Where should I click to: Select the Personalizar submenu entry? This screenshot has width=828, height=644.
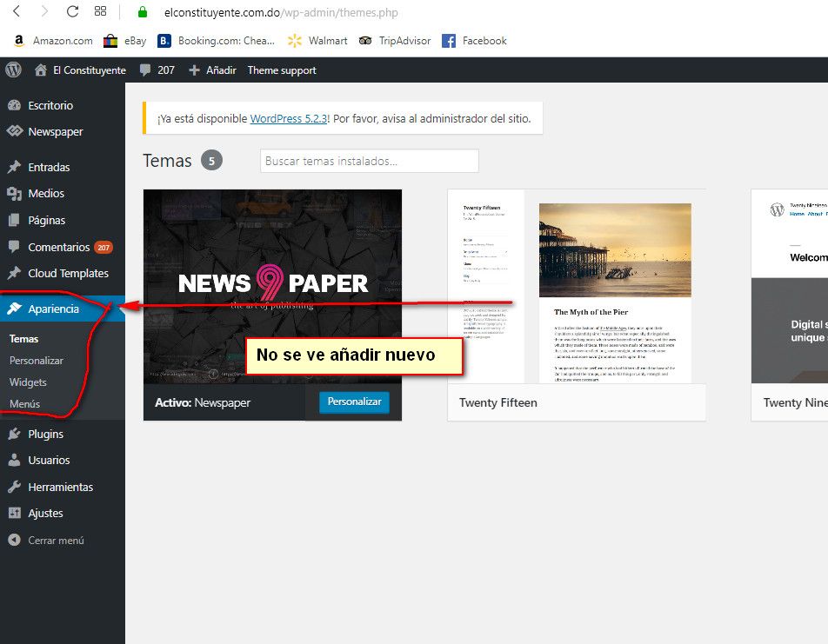(37, 361)
